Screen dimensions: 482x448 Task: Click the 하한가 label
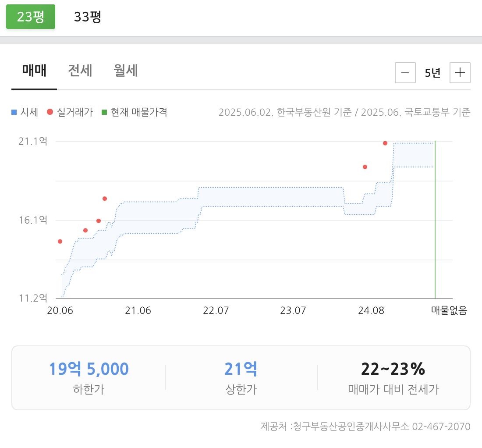click(89, 389)
